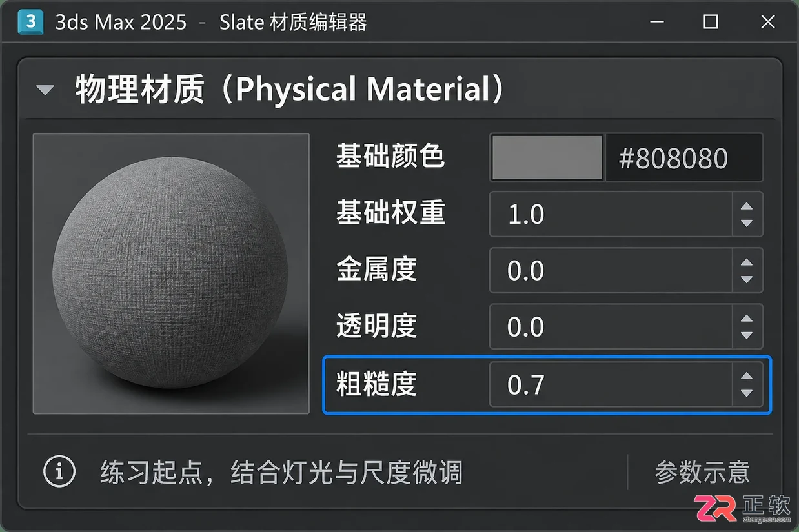Increase 基础权重 with the up arrow
Screen dimensions: 799x532
(747, 206)
